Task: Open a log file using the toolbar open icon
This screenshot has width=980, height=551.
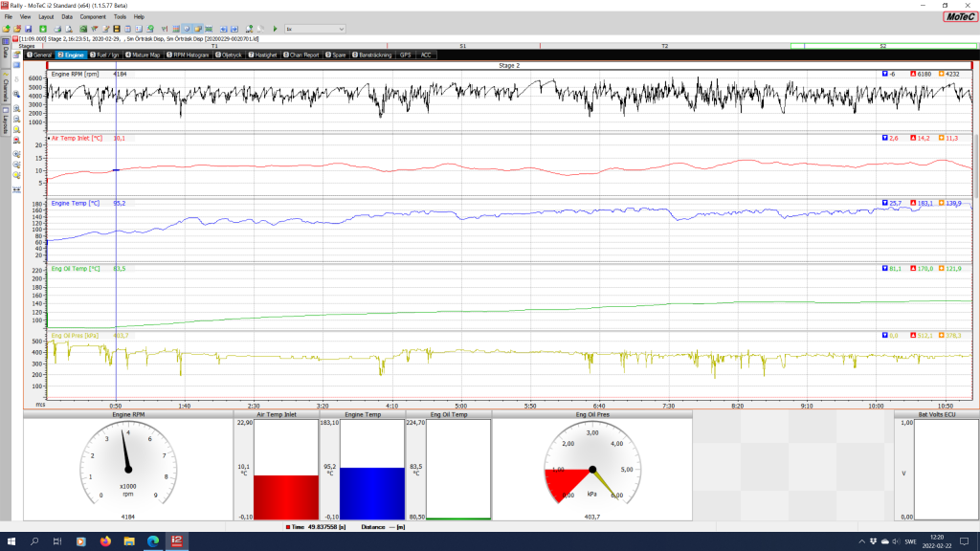Action: pyautogui.click(x=7, y=29)
